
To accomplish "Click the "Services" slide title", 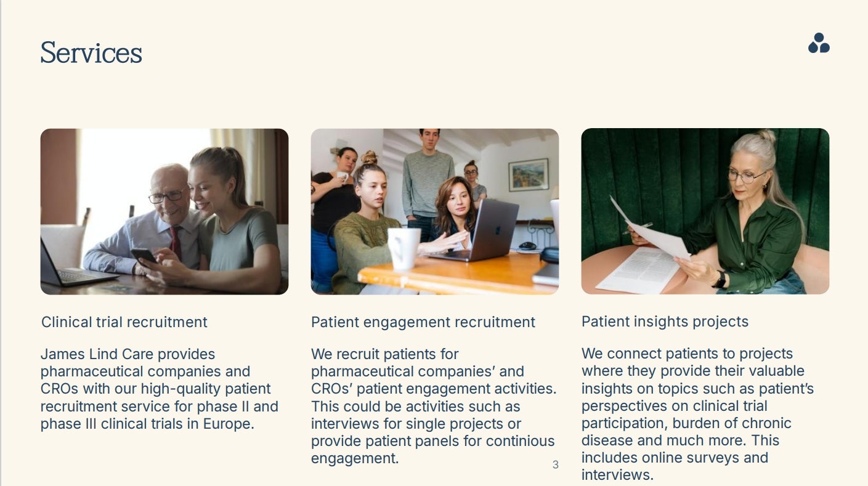I will click(x=91, y=53).
